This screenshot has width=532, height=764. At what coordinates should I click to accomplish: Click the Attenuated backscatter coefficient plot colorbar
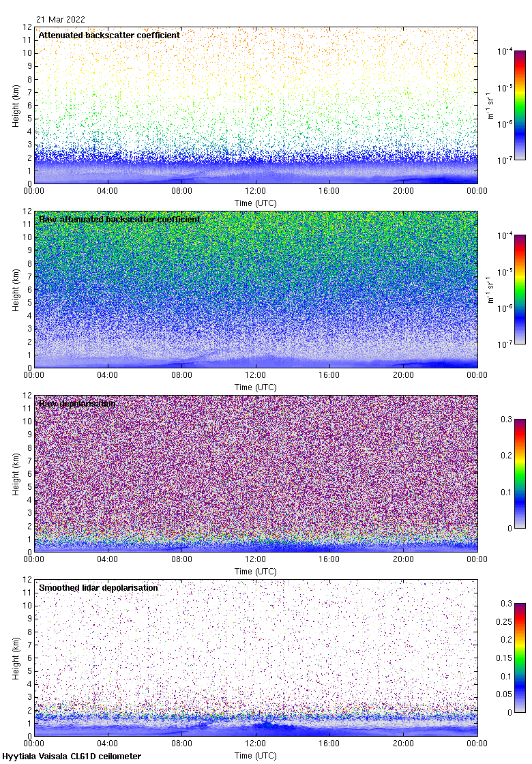click(x=520, y=105)
